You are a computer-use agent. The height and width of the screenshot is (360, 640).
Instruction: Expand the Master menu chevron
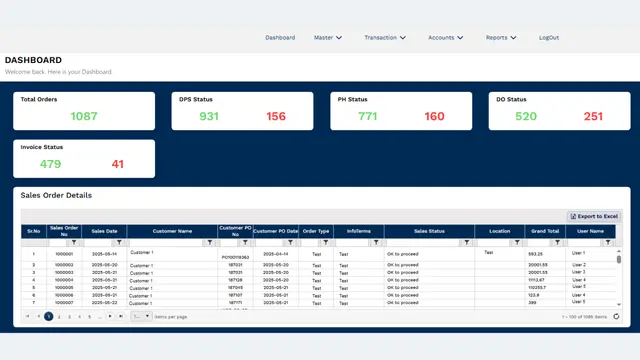coord(339,38)
